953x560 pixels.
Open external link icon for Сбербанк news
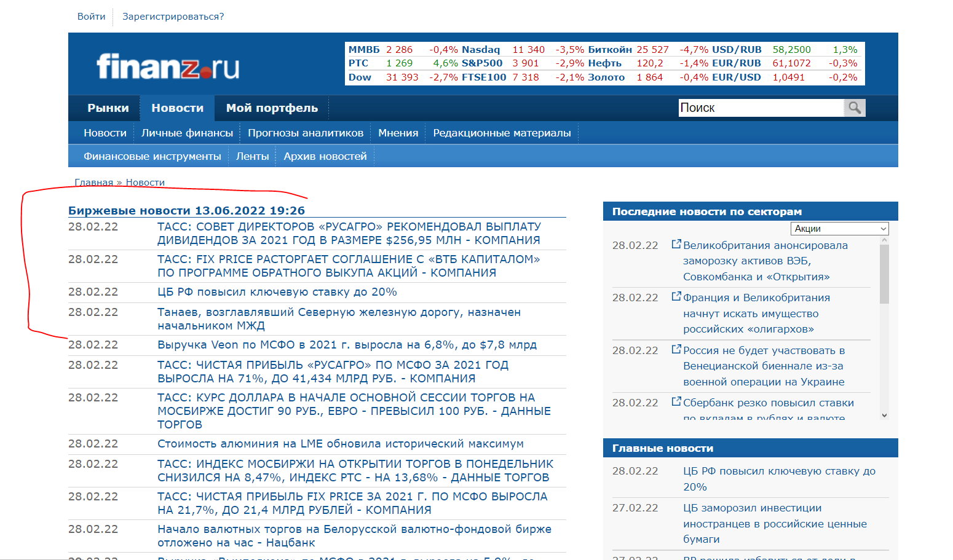(x=676, y=401)
